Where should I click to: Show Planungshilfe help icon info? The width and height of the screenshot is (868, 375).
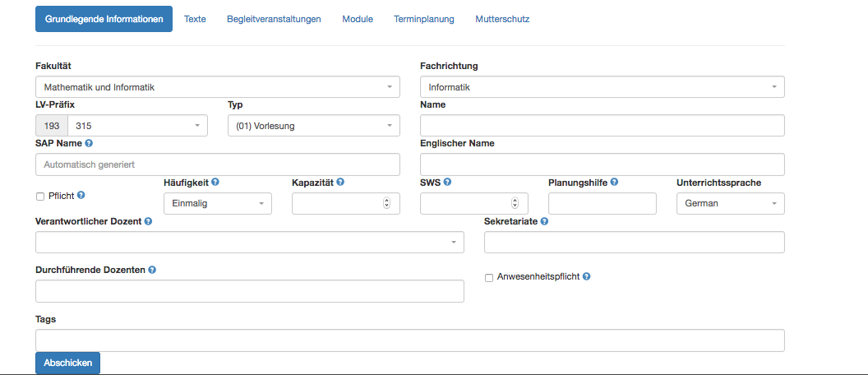coord(614,182)
